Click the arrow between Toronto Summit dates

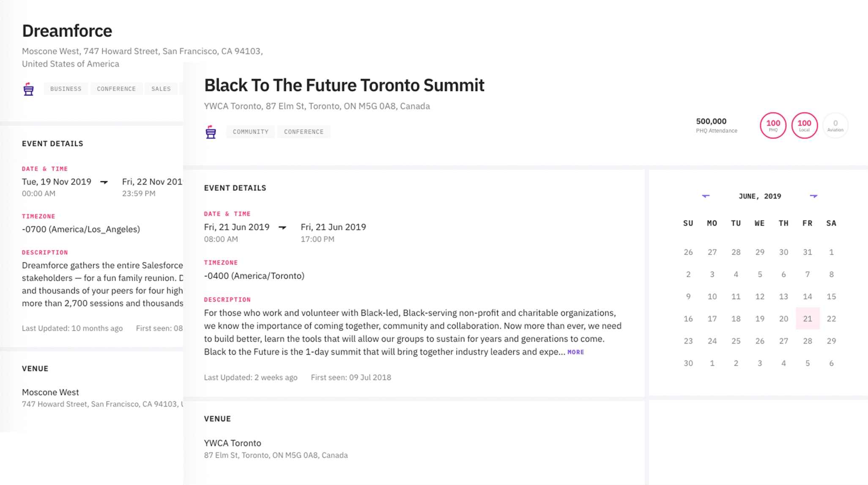click(282, 227)
